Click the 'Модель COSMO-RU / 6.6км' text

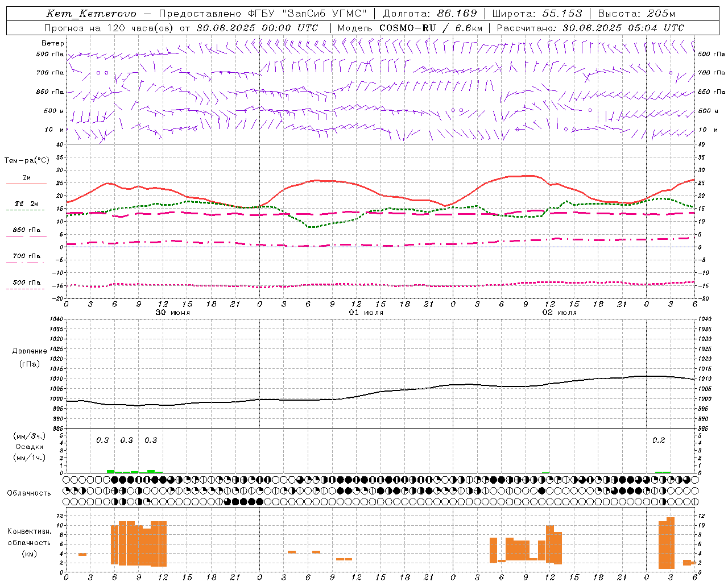coord(410,28)
